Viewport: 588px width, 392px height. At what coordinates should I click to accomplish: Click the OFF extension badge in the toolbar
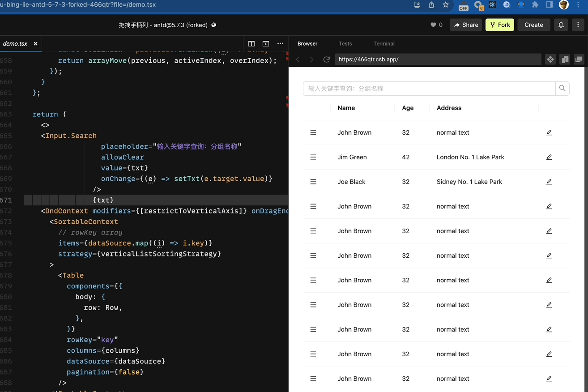[x=463, y=6]
